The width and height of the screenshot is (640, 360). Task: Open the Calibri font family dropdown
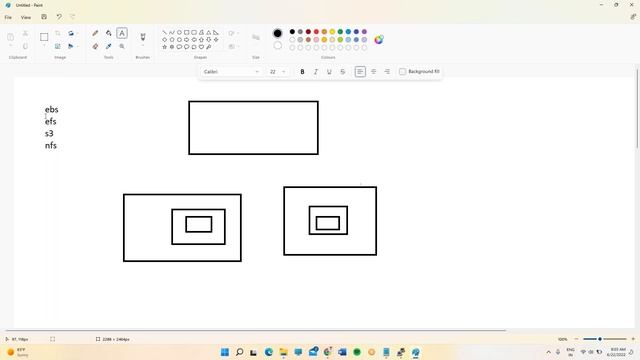point(231,71)
